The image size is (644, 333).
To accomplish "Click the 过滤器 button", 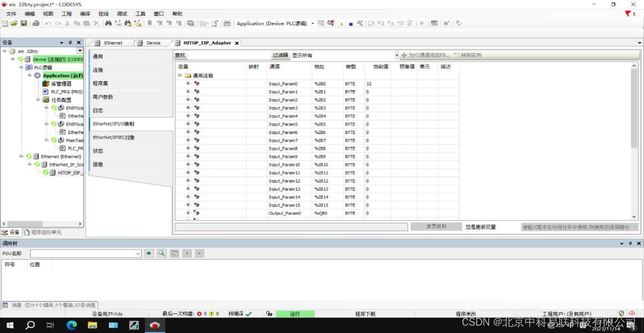I will pyautogui.click(x=280, y=55).
